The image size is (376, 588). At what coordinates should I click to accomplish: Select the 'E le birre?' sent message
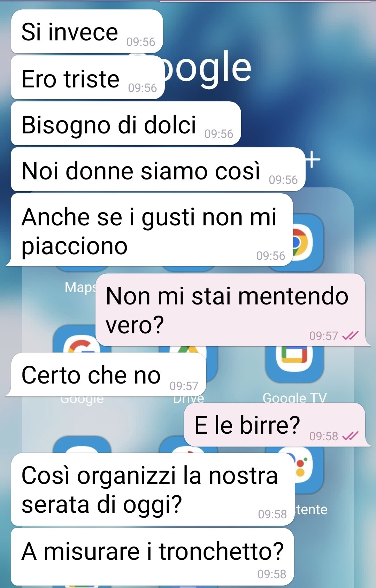[276, 425]
